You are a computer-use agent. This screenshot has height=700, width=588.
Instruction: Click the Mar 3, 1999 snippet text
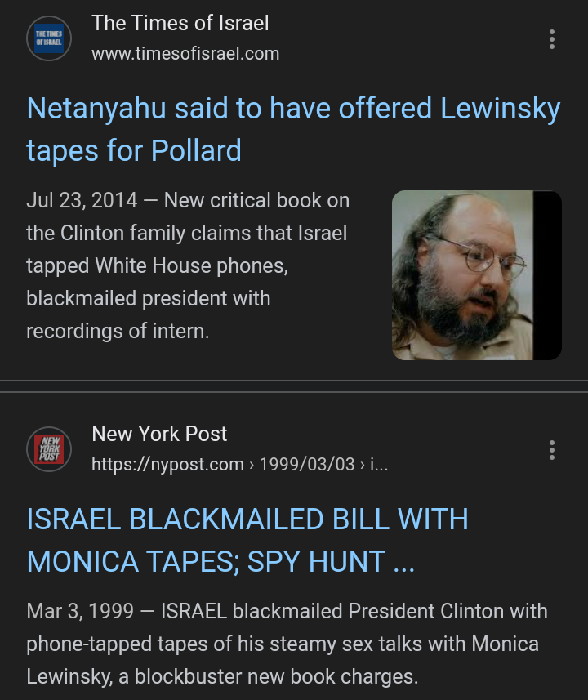(x=287, y=644)
